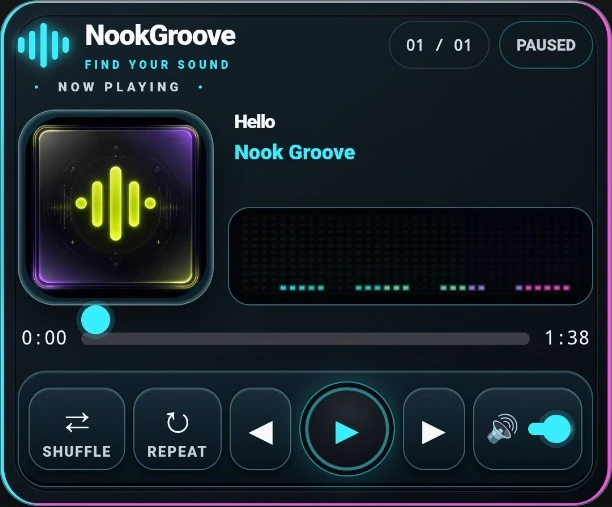Click the elapsed time 0:00
612x507 pixels.
coord(44,338)
